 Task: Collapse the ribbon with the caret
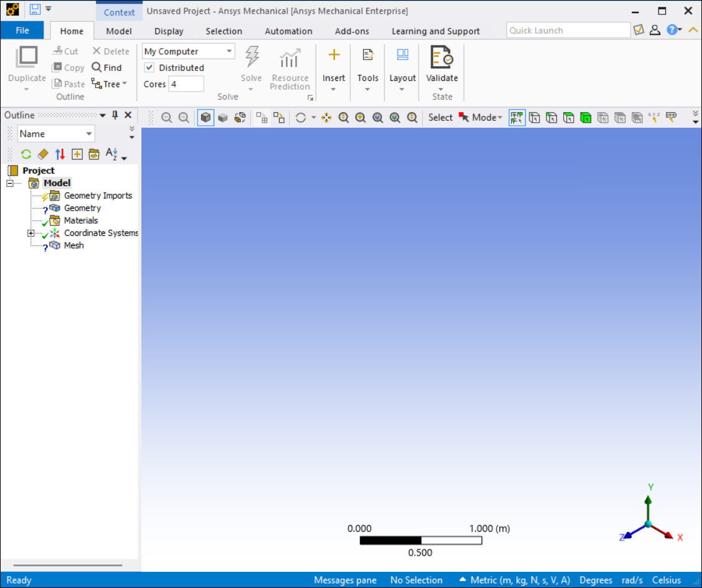pos(693,30)
